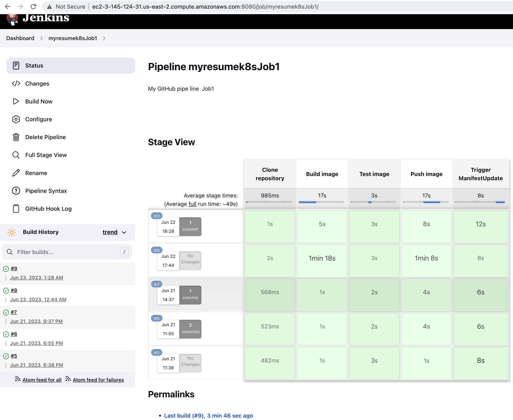Image resolution: width=513 pixels, height=420 pixels.
Task: Open Configure using the gear icon
Action: click(16, 119)
